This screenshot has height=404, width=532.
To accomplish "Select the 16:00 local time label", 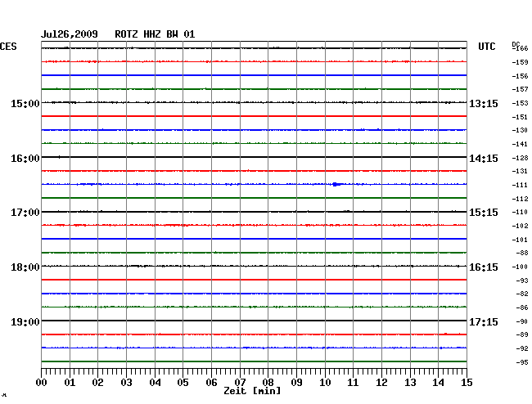I will (25, 159).
